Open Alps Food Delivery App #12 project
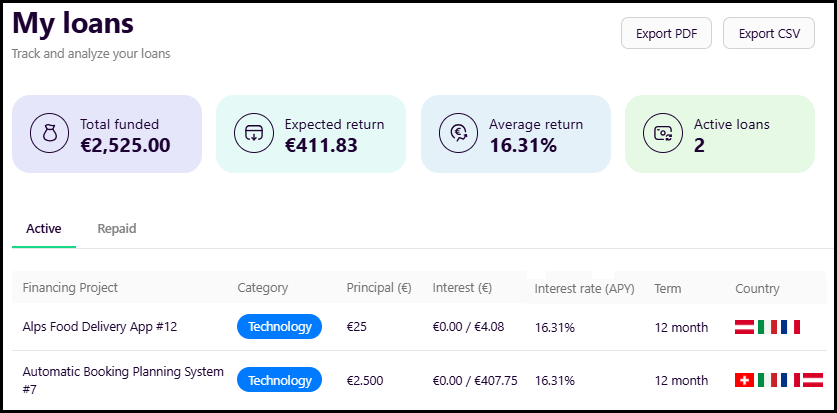 tap(100, 327)
